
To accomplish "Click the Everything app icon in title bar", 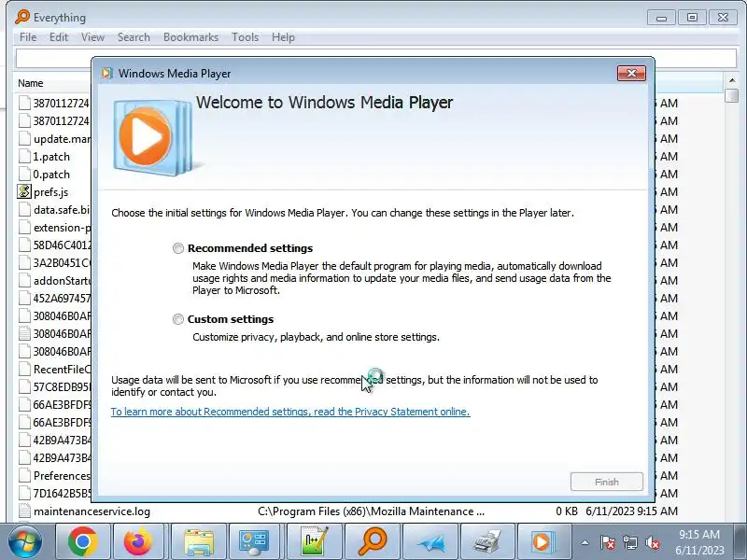I will [x=21, y=17].
